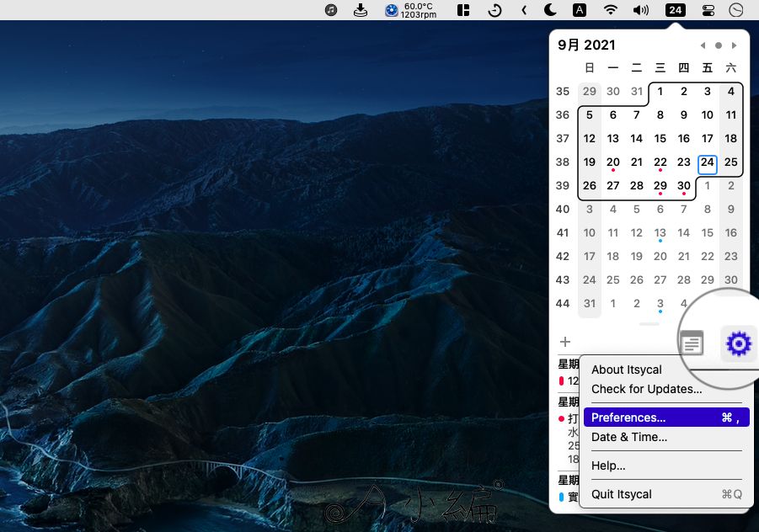Select October 31 in week 44
Image resolution: width=759 pixels, height=532 pixels.
[x=589, y=304]
